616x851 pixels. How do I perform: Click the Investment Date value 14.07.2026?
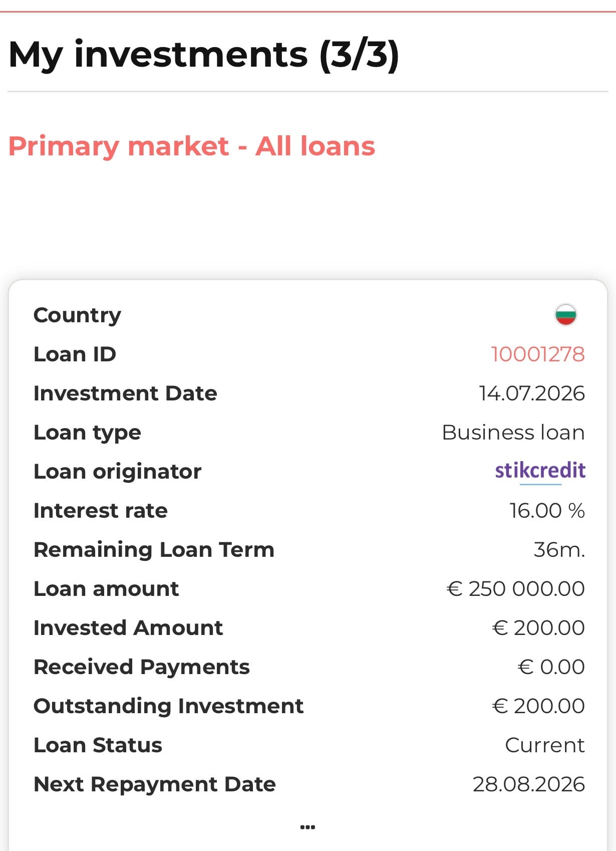(532, 393)
